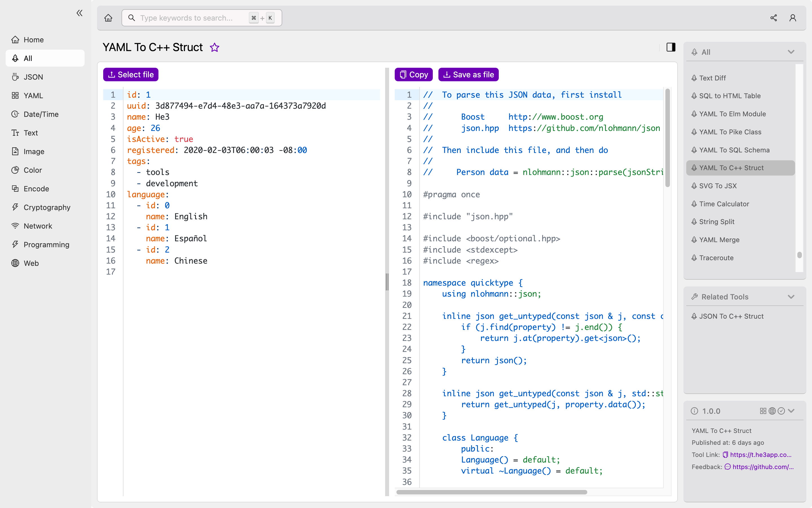Open the Date/Time category
Image resolution: width=812 pixels, height=508 pixels.
(x=45, y=114)
